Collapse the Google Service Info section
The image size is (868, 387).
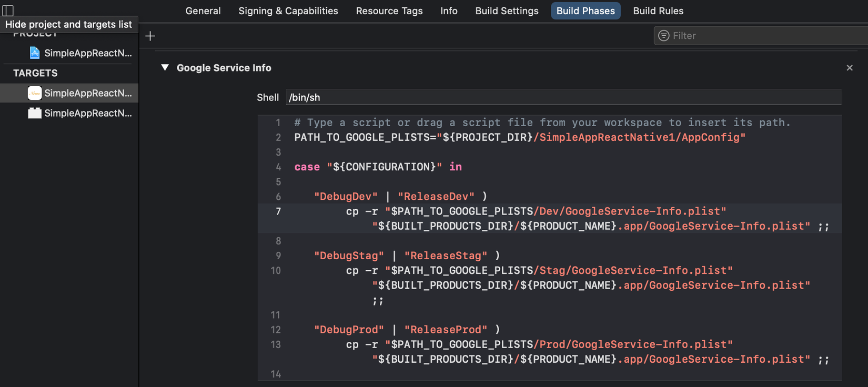coord(165,68)
